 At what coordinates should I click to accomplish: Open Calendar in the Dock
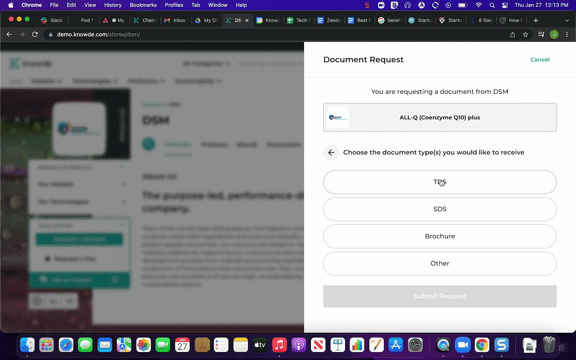(182, 345)
